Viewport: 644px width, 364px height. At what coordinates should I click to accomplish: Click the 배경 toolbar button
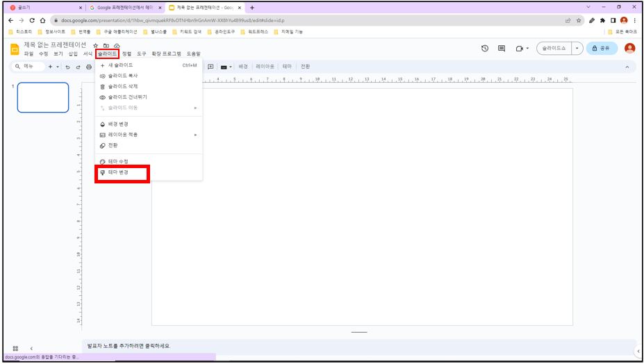[243, 67]
